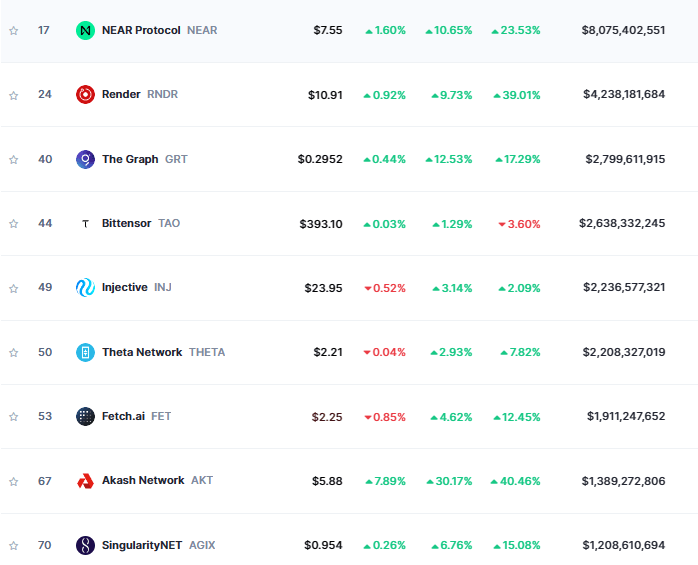Go to the Injective INJ page
Image resolution: width=698 pixels, height=565 pixels.
[x=125, y=288]
